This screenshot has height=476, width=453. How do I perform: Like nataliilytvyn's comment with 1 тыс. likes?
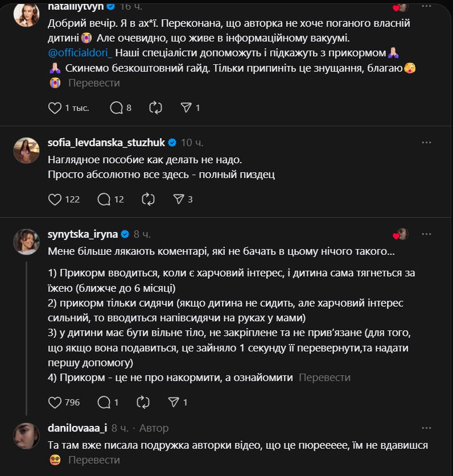pyautogui.click(x=55, y=107)
